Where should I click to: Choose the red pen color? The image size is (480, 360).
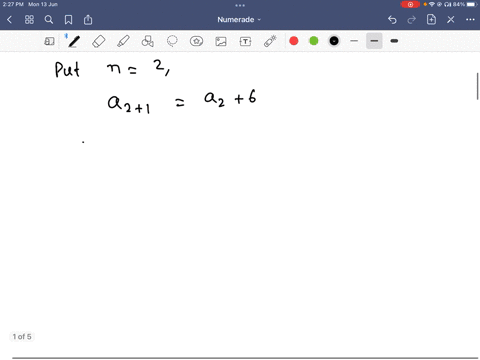(294, 41)
